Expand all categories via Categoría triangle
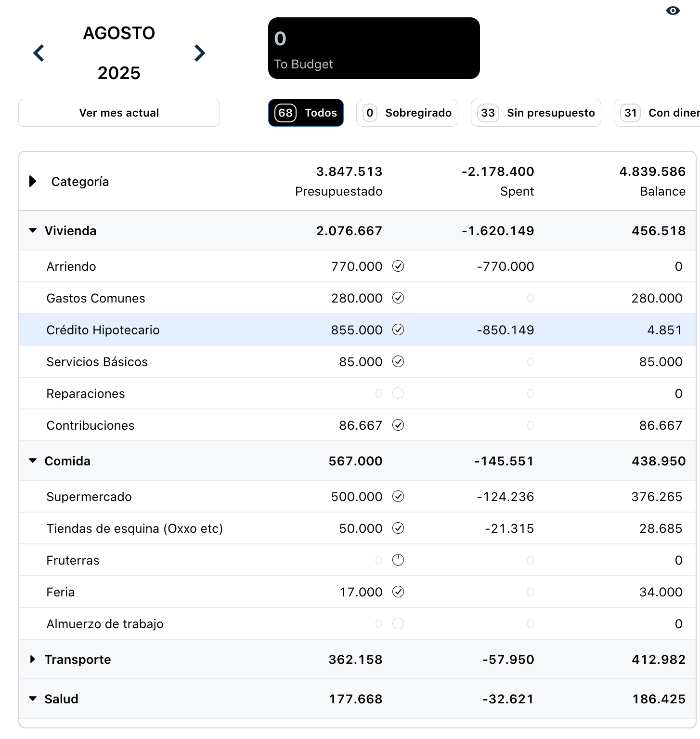 click(x=33, y=181)
